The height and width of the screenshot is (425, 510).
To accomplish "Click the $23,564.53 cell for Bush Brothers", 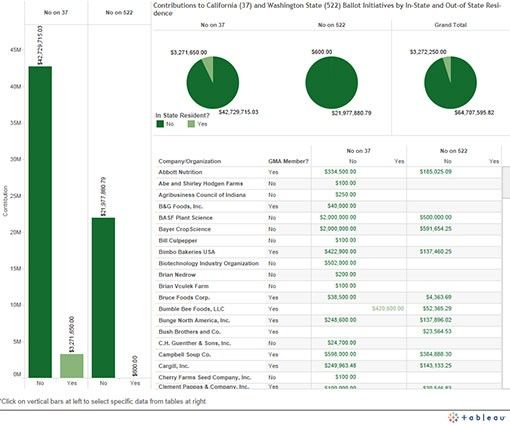I will [437, 331].
